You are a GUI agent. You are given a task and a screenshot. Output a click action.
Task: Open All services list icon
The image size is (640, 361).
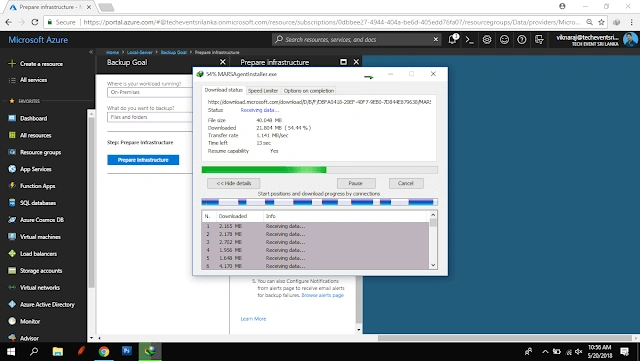(12, 80)
